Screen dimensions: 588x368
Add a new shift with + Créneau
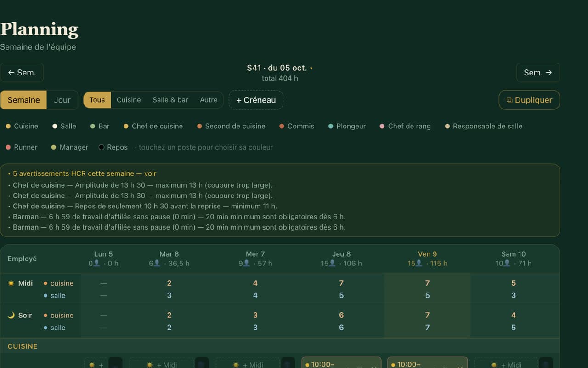(x=256, y=100)
